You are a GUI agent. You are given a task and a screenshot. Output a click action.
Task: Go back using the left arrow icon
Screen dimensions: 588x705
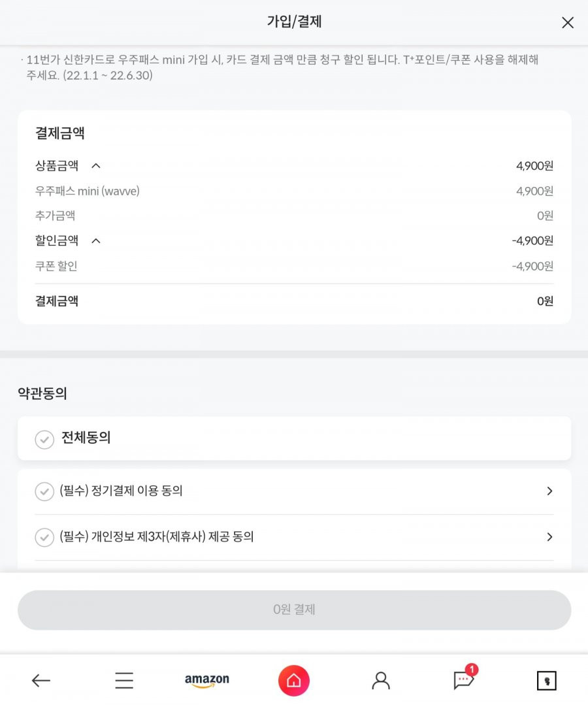(x=41, y=681)
